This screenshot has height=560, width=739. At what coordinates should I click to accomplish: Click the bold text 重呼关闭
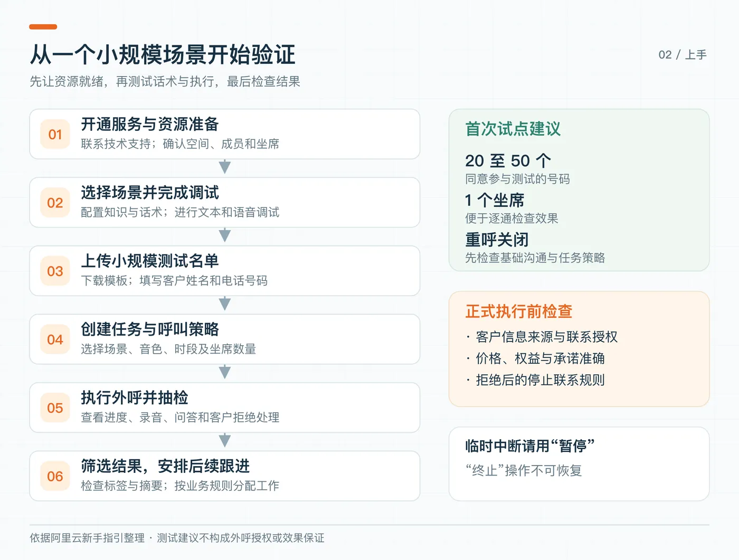tap(497, 240)
